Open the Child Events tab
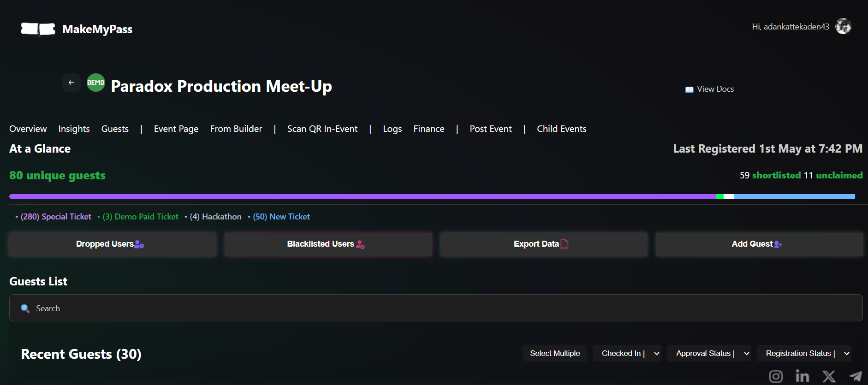 562,129
